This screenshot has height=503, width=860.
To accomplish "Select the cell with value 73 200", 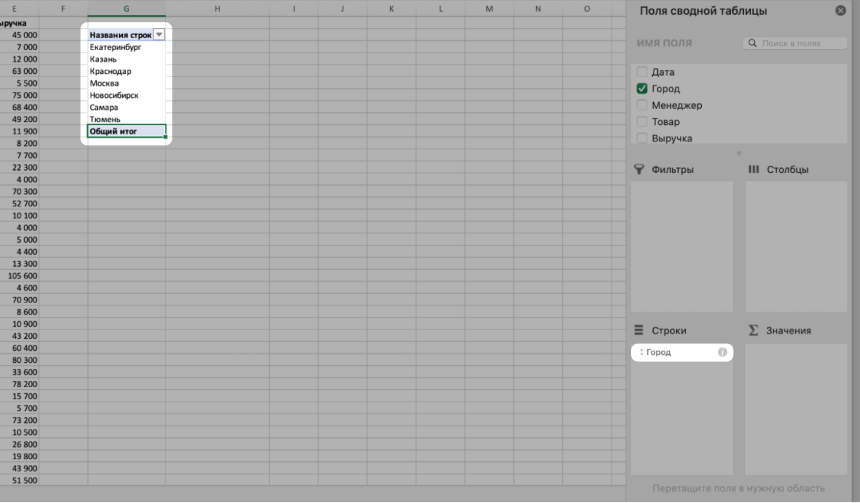I will (x=19, y=420).
